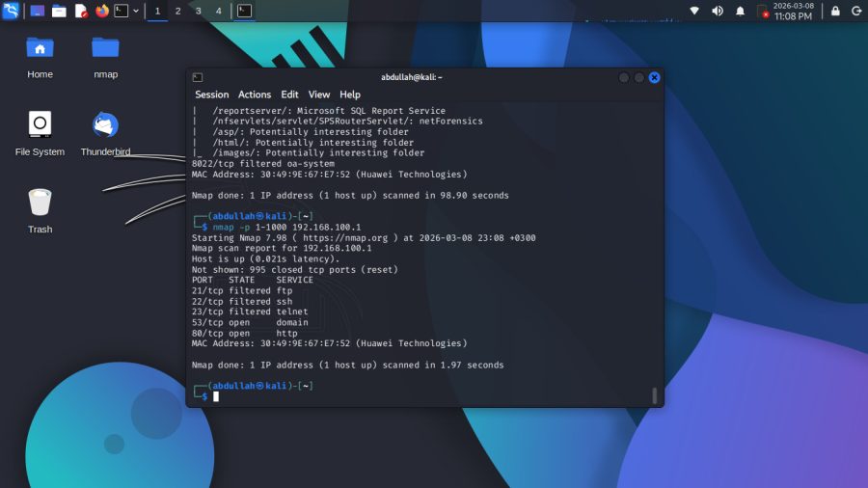Open the Edit menu in the terminal

point(289,95)
